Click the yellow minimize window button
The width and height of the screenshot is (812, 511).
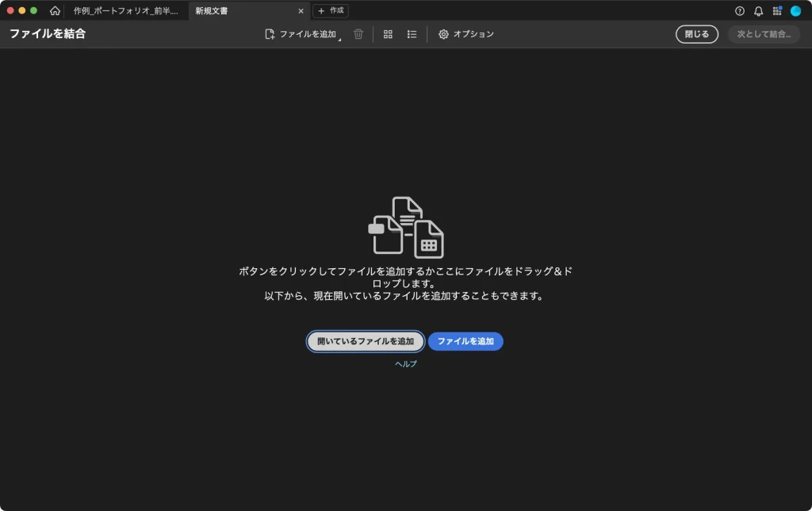coord(21,10)
